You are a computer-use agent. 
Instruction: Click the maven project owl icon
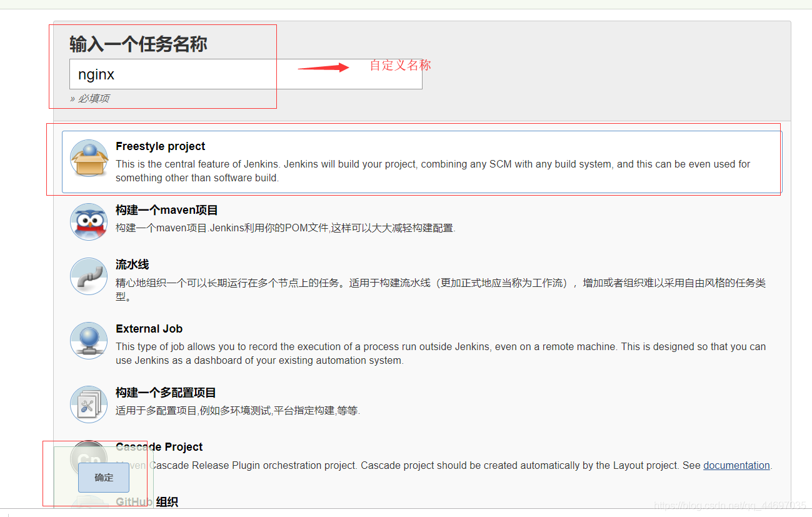89,222
